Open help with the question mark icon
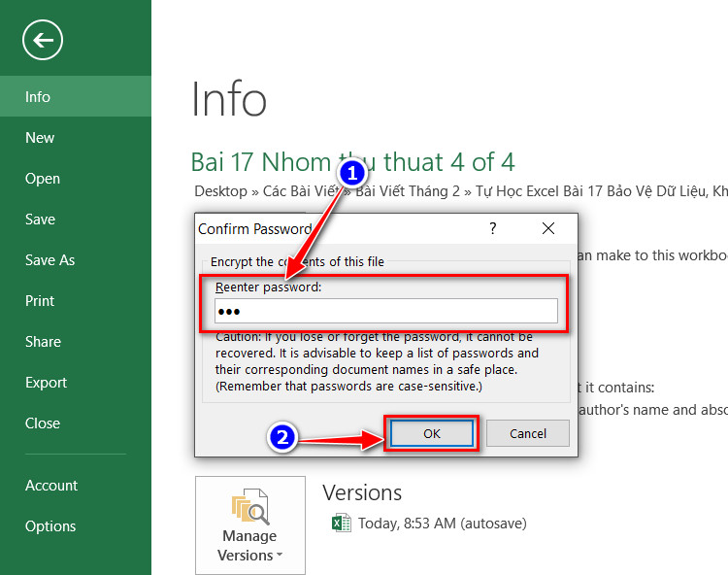The height and width of the screenshot is (575, 728). pyautogui.click(x=492, y=228)
